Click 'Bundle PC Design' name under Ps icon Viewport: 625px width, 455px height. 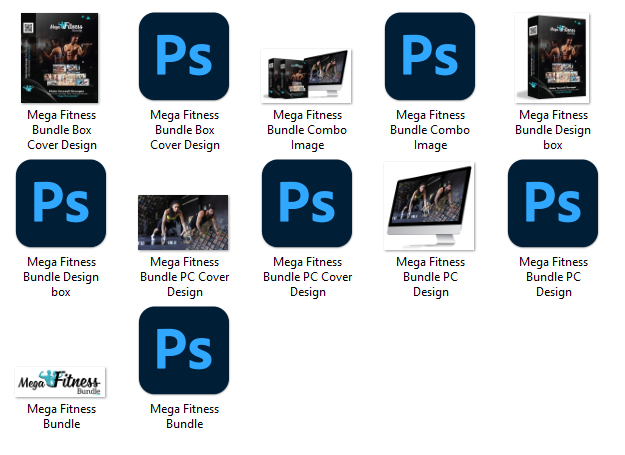553,277
